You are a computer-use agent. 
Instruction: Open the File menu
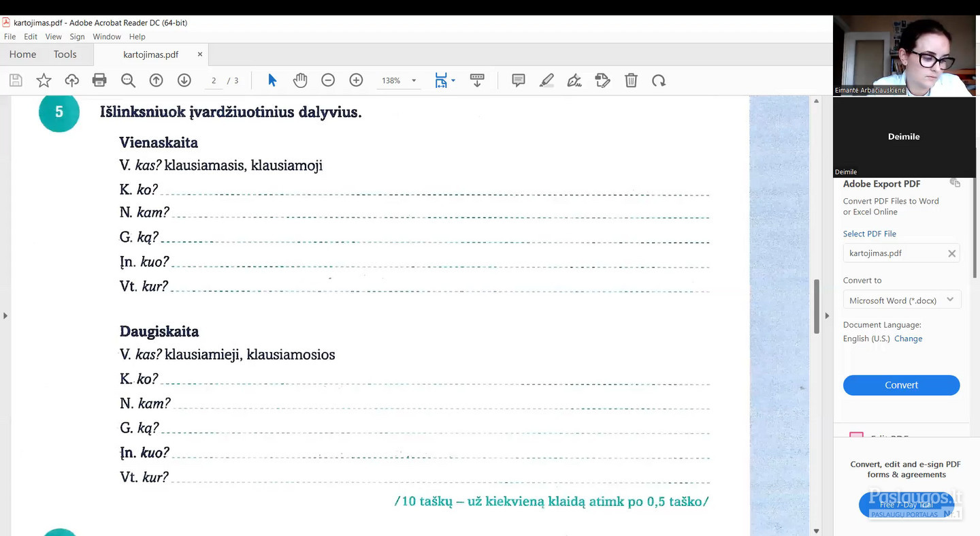click(x=10, y=37)
